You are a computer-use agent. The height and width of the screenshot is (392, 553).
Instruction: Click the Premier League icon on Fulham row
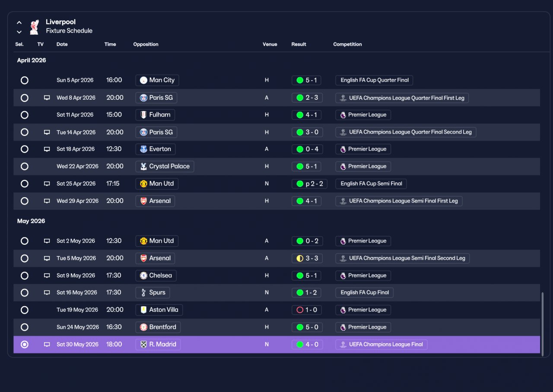343,115
